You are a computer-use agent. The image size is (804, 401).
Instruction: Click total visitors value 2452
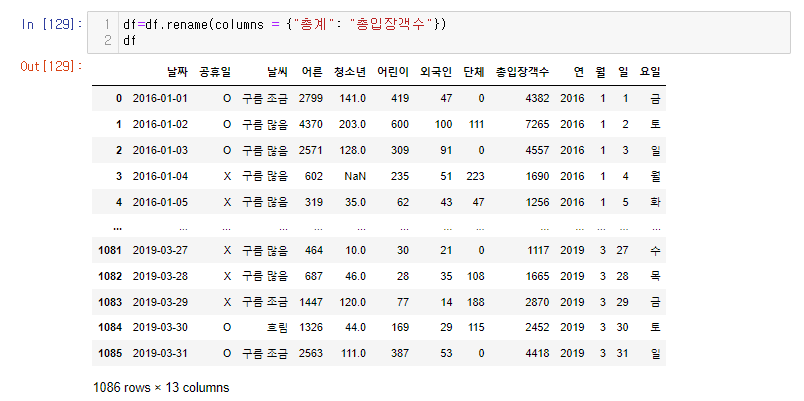537,327
